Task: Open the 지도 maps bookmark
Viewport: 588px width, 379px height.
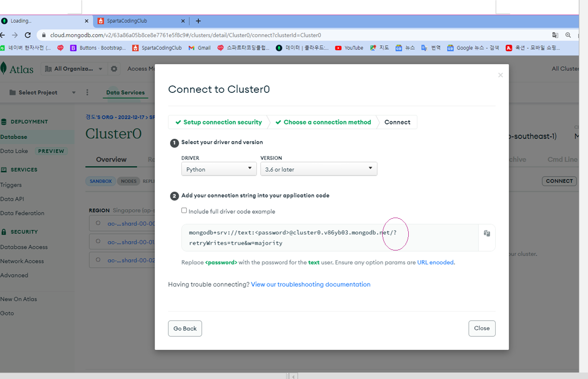Action: [x=380, y=48]
